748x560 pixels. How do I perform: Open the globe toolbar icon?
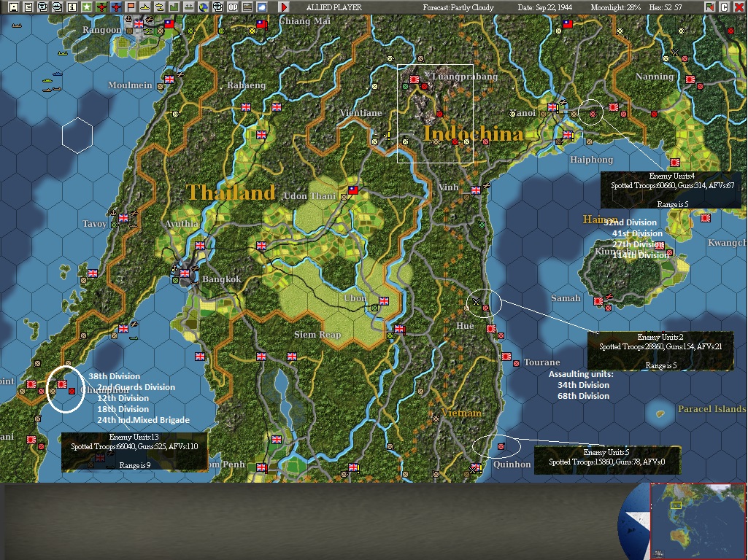click(x=203, y=7)
